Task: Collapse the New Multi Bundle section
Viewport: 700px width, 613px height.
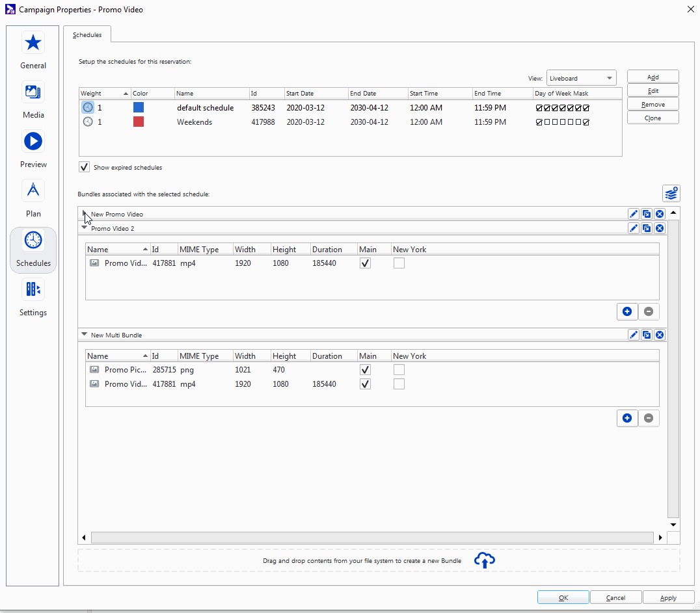Action: pos(84,335)
